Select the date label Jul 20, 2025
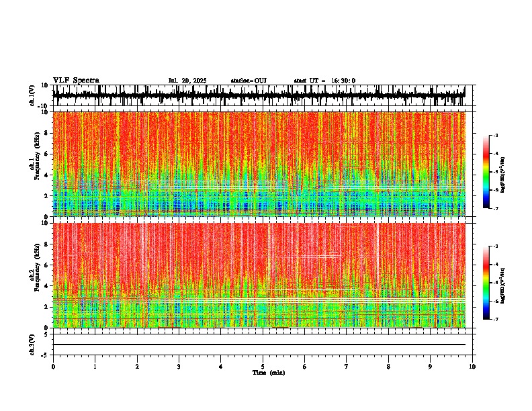The image size is (532, 411). (187, 81)
